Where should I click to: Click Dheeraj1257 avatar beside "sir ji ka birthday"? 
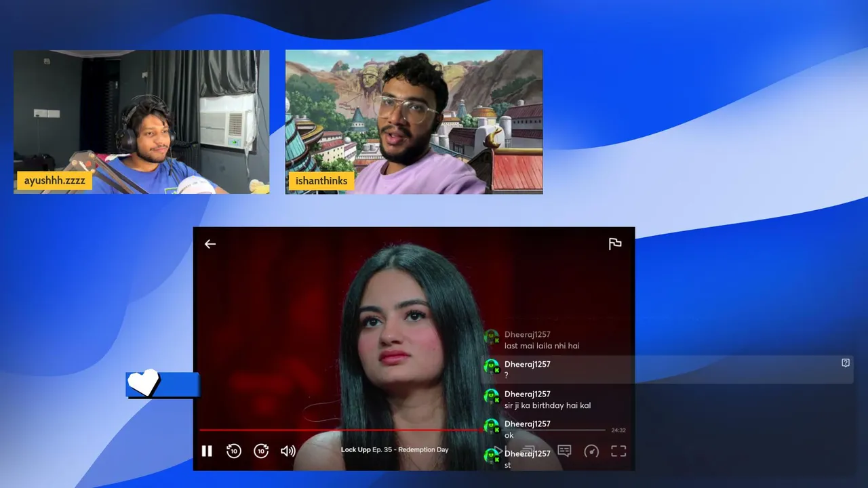click(x=492, y=396)
